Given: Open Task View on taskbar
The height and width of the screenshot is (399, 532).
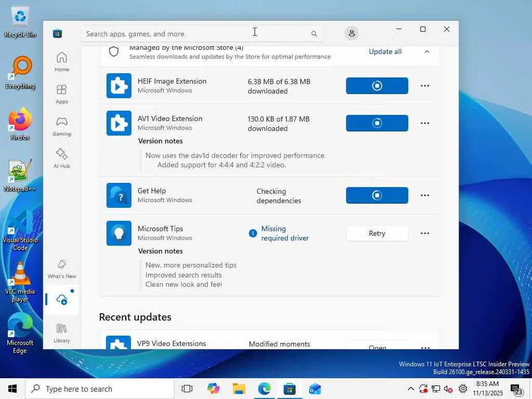Looking at the screenshot, I should 187,389.
